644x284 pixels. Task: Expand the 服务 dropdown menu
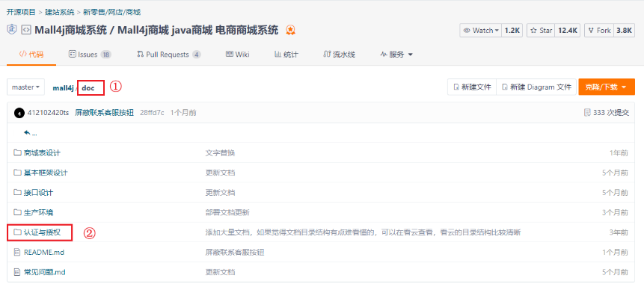pos(396,54)
